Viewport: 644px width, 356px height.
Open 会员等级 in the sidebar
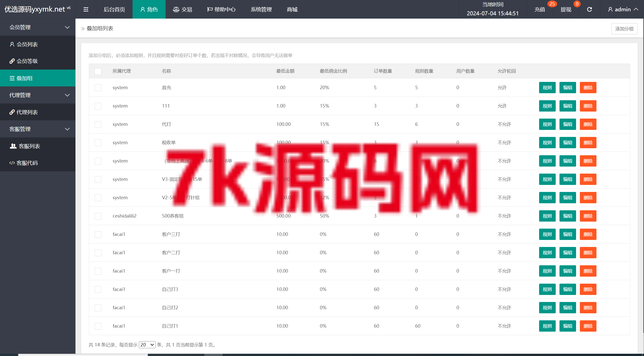38,61
